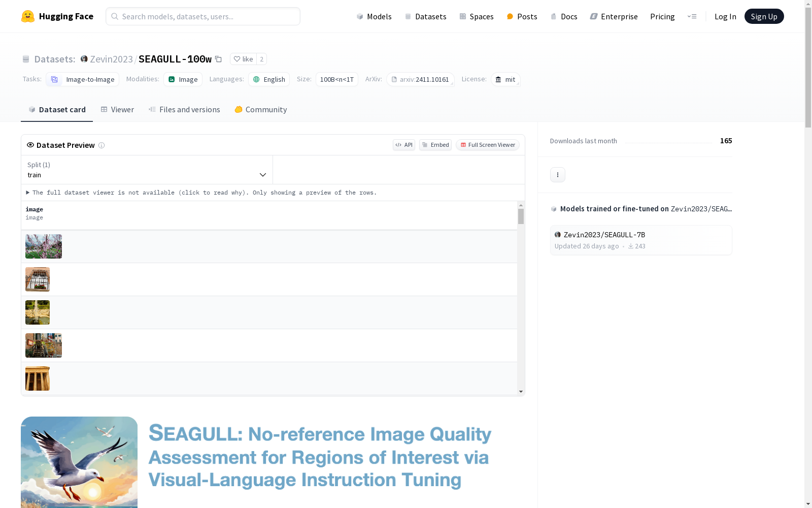Click the Hugging Face logo icon
The image size is (812, 508).
pyautogui.click(x=28, y=16)
